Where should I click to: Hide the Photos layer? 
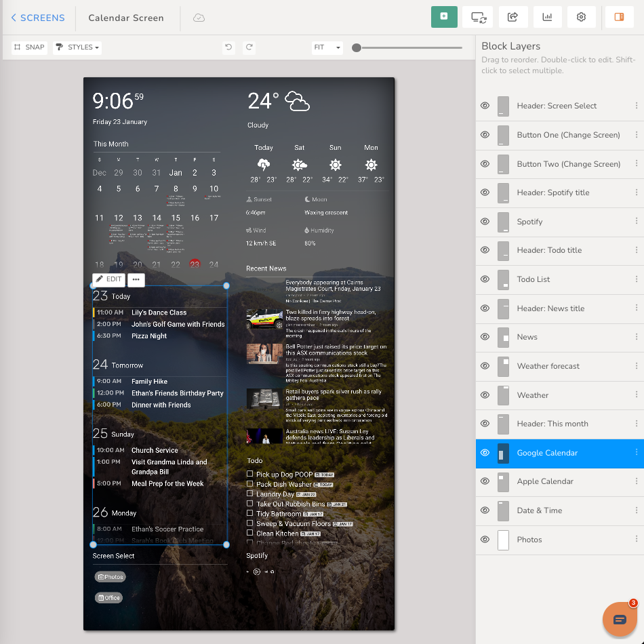point(484,540)
